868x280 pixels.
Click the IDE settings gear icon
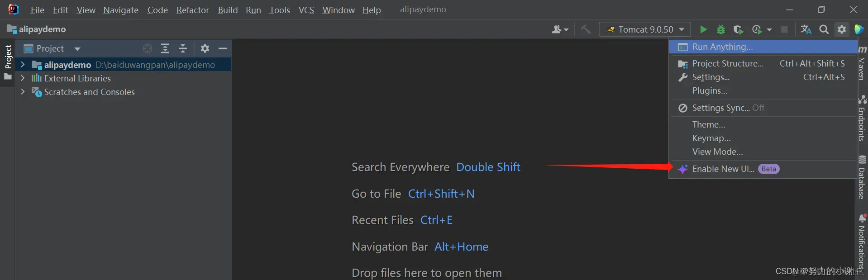842,29
